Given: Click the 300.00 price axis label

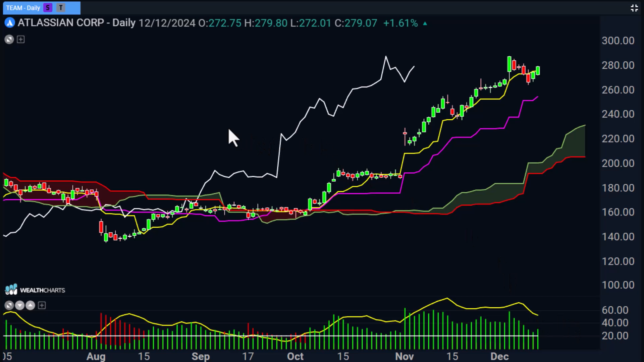Looking at the screenshot, I should [x=618, y=41].
